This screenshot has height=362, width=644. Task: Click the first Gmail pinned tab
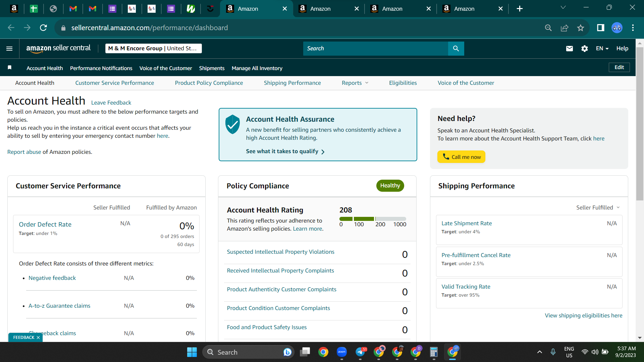(73, 9)
